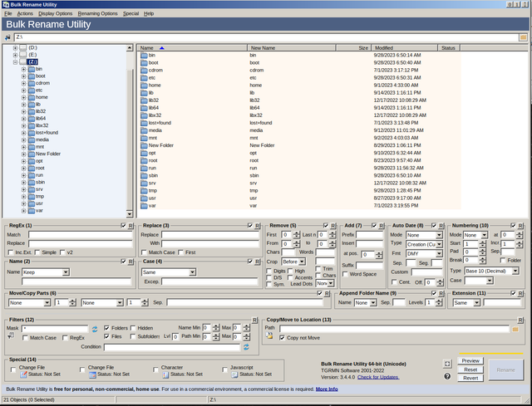This screenshot has width=532, height=406.
Task: Sort by the Modified column header
Action: point(404,48)
